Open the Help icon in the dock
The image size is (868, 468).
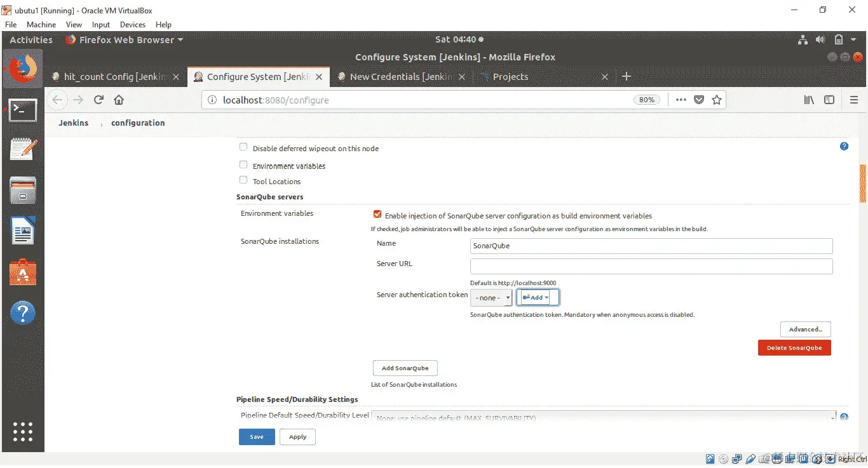(x=23, y=312)
